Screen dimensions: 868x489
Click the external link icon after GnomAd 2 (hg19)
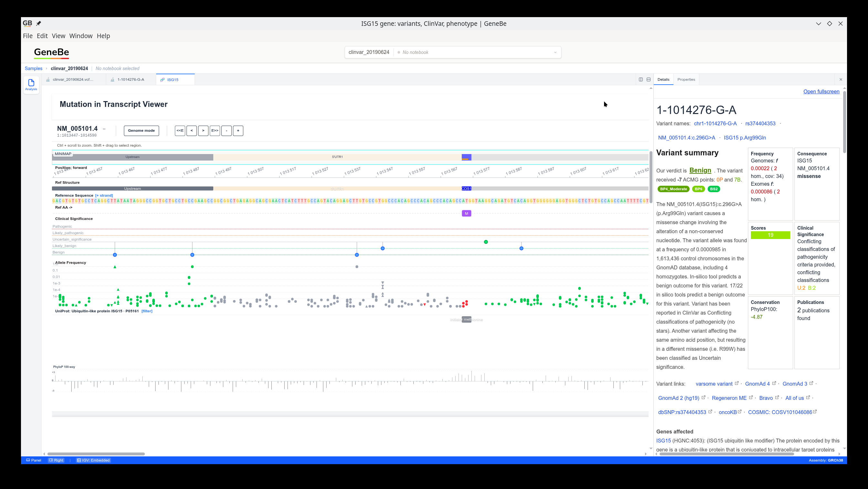[x=703, y=397]
